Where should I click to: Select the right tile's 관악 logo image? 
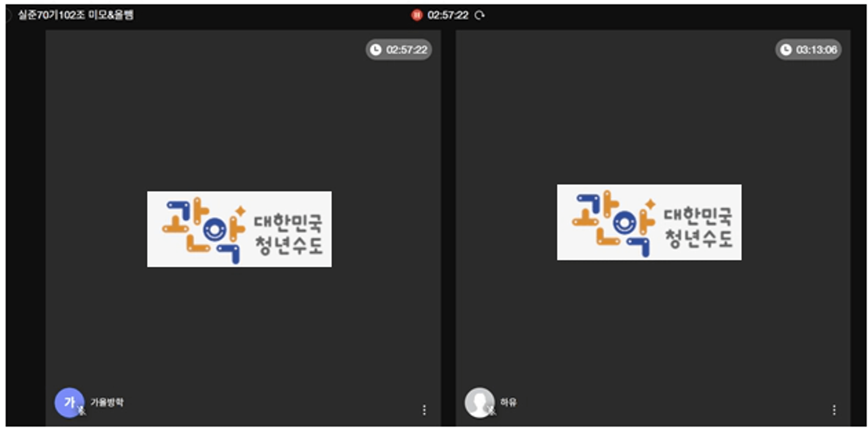click(x=649, y=222)
